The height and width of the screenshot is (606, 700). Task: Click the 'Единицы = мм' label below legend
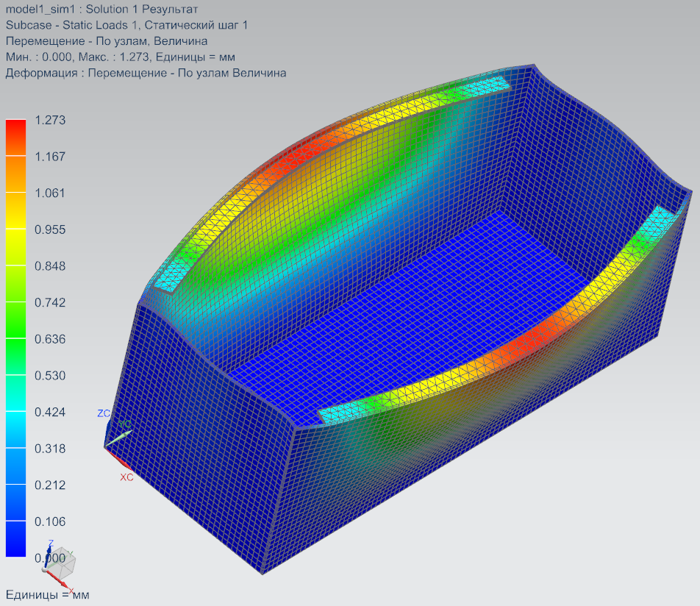pos(47,594)
